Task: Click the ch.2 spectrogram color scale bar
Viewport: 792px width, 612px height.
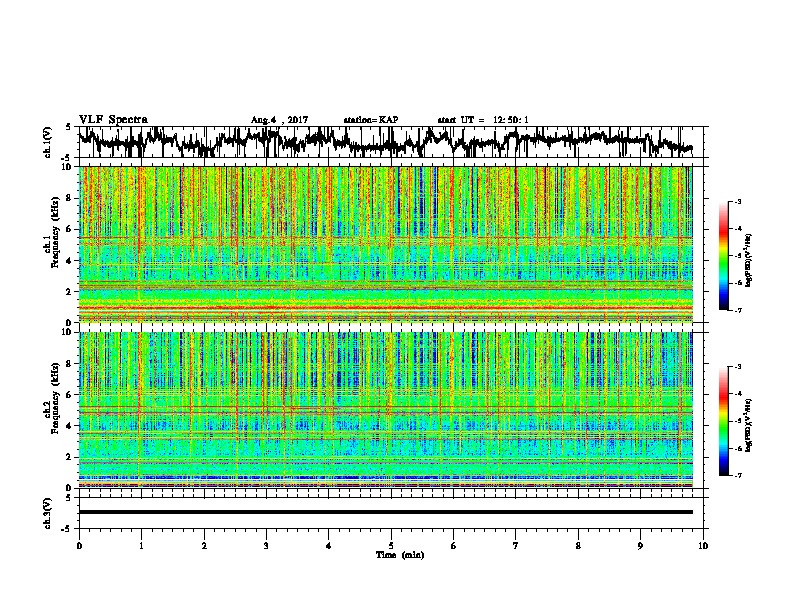Action: tap(724, 421)
